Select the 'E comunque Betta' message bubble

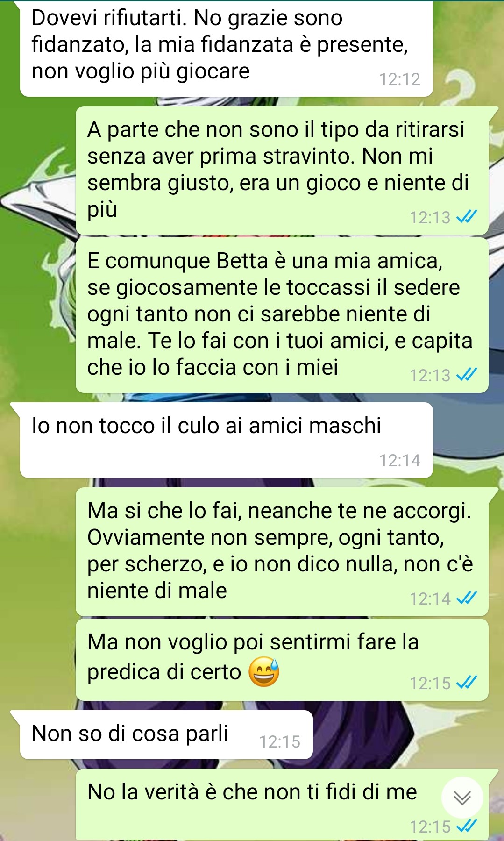point(282,315)
